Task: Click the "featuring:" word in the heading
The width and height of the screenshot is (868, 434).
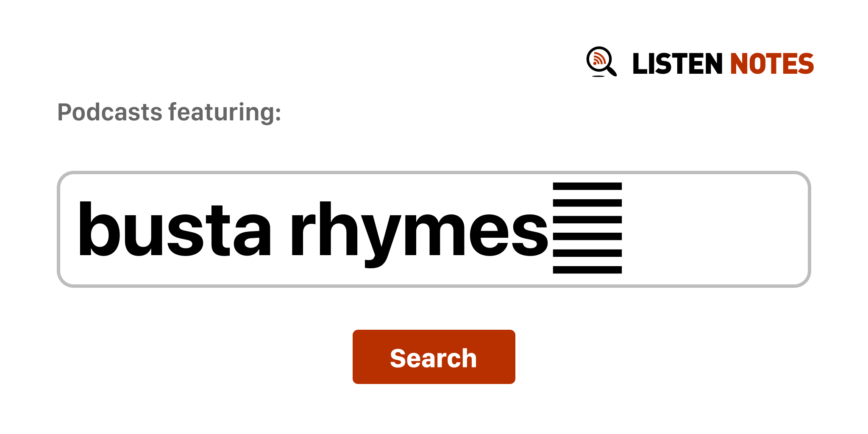Action: [x=225, y=112]
